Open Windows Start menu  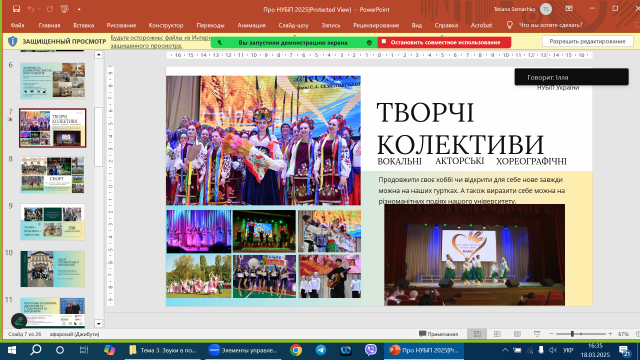pyautogui.click(x=12, y=350)
